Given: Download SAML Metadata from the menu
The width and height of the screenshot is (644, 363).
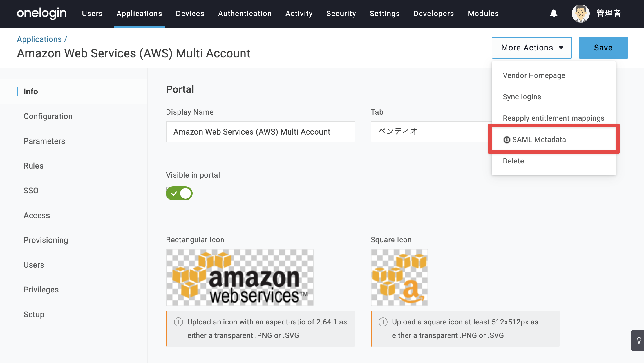Looking at the screenshot, I should [554, 140].
